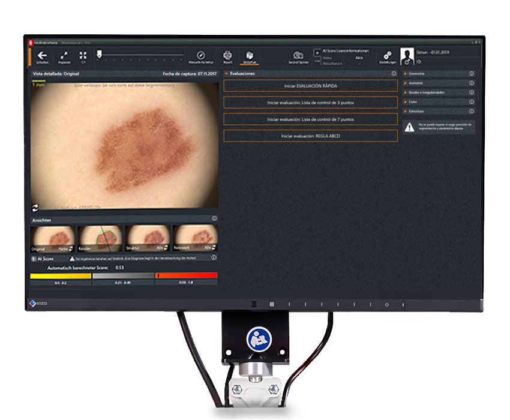Open the manual correction compass tool

click(201, 55)
